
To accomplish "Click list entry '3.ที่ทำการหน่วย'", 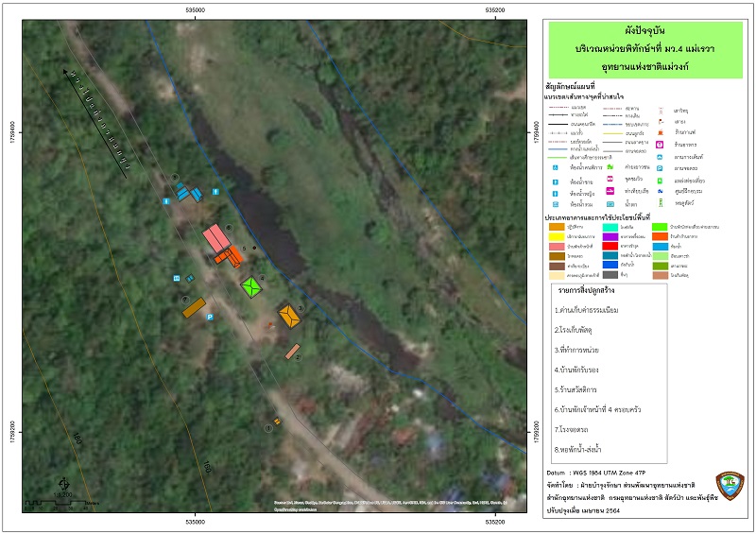I will coord(576,350).
